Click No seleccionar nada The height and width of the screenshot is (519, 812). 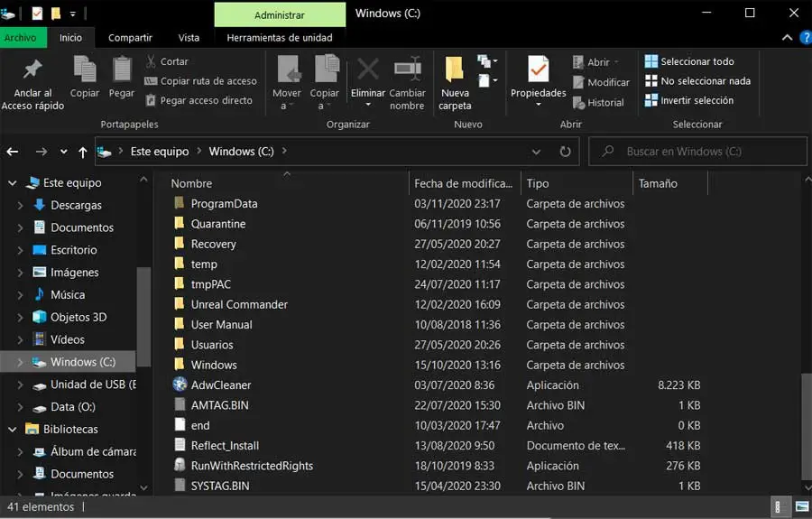click(x=697, y=81)
